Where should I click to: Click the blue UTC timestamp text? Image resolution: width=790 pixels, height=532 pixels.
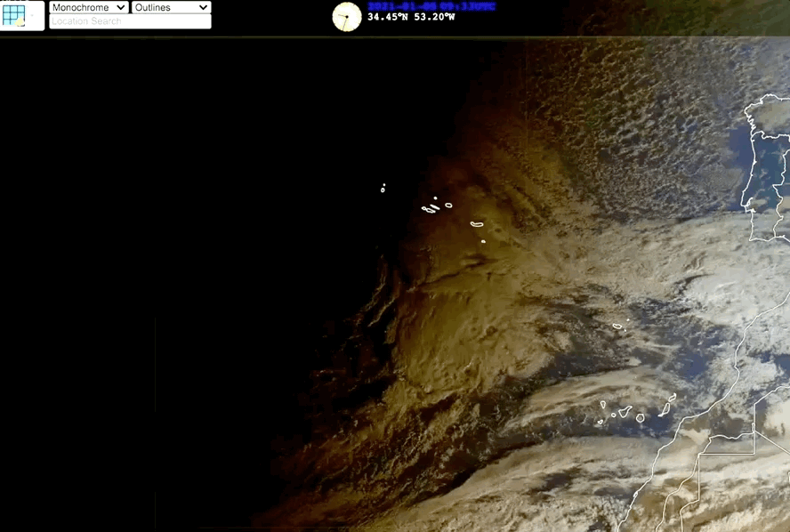pos(431,6)
